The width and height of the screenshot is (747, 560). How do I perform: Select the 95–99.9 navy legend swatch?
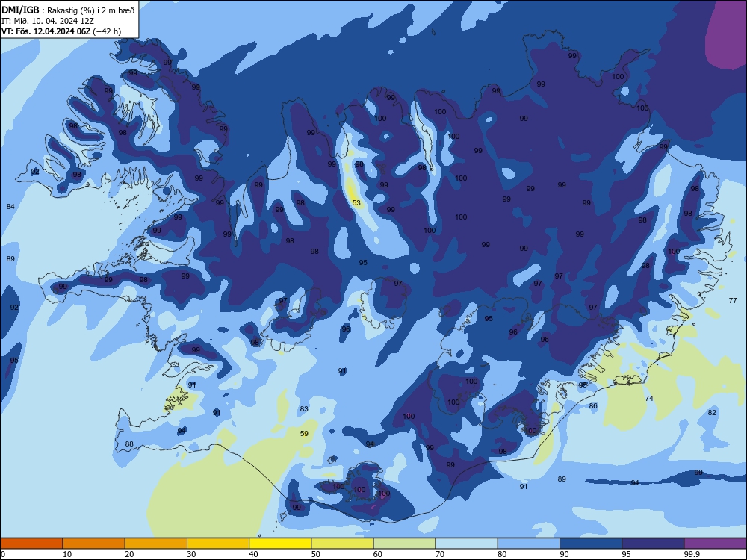coord(653,544)
